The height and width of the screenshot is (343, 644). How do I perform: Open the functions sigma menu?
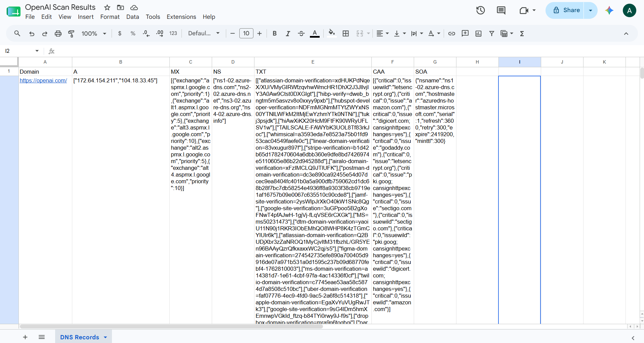tap(522, 33)
